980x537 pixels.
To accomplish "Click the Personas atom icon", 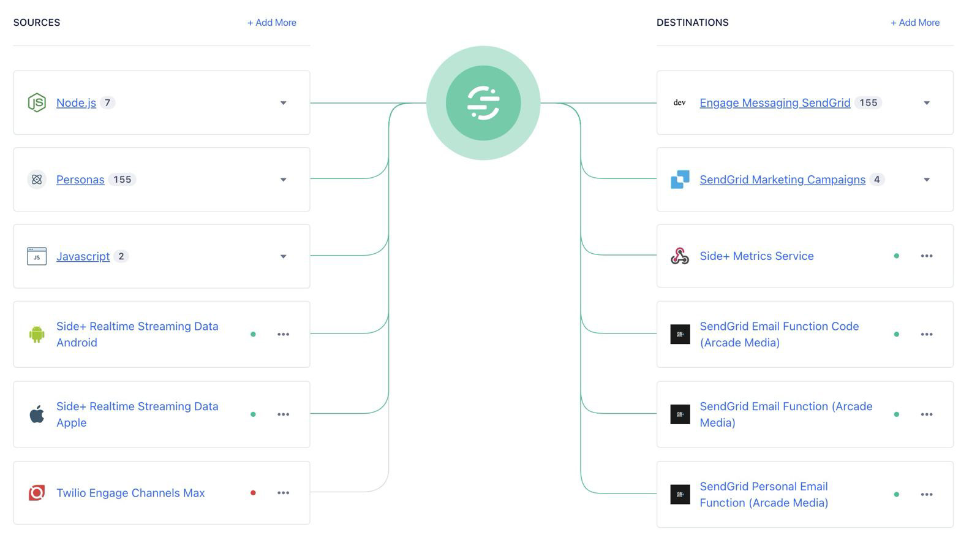I will click(x=37, y=180).
